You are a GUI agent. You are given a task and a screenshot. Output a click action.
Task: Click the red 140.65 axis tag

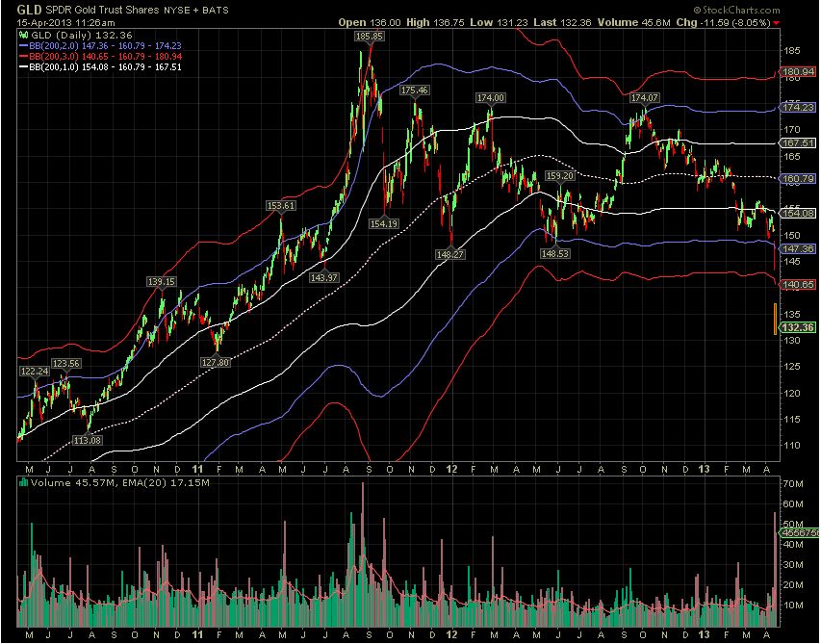[798, 285]
